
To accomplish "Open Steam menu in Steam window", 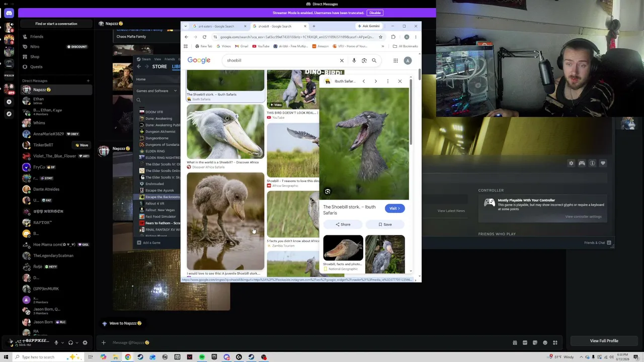I will click(x=145, y=59).
